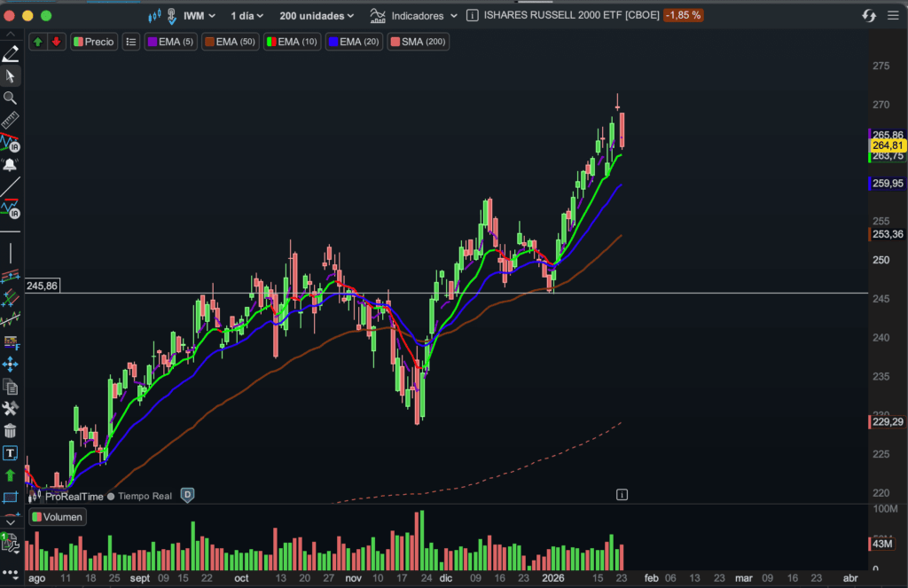Click the 245,86 horizontal line price label
The image size is (908, 588).
point(42,286)
